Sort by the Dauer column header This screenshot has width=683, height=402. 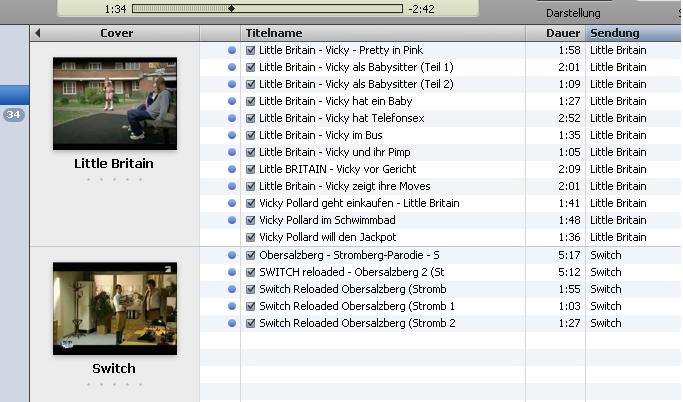(555, 33)
